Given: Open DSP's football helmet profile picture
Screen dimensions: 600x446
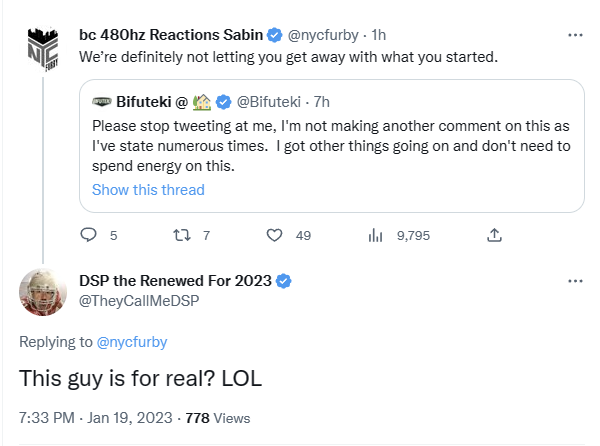Looking at the screenshot, I should tap(43, 292).
